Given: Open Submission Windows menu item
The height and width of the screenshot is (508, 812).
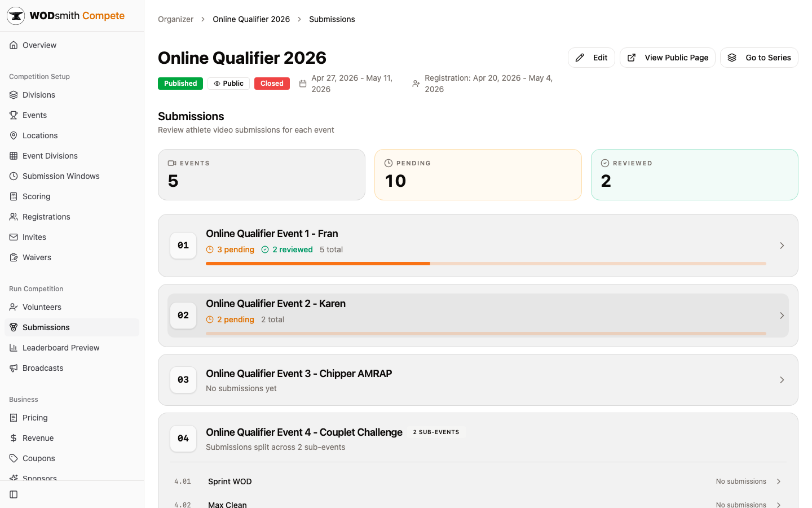Looking at the screenshot, I should [72, 176].
